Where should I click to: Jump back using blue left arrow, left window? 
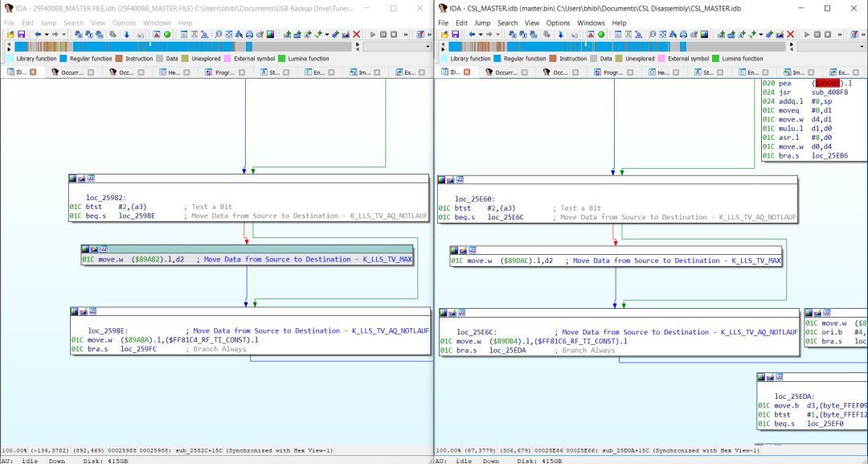38,35
